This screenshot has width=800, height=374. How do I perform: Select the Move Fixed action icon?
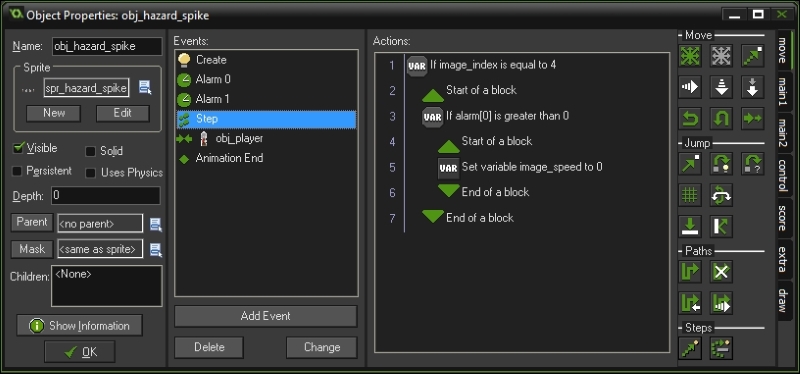click(x=690, y=56)
